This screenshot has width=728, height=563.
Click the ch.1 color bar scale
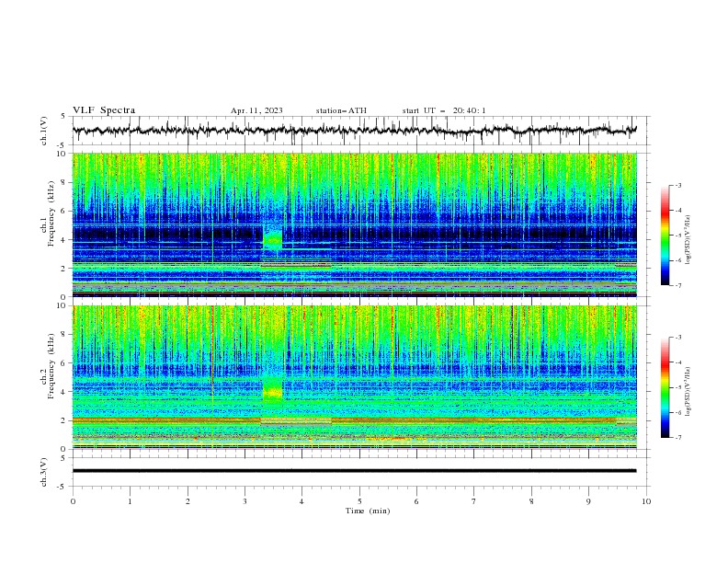pos(665,236)
